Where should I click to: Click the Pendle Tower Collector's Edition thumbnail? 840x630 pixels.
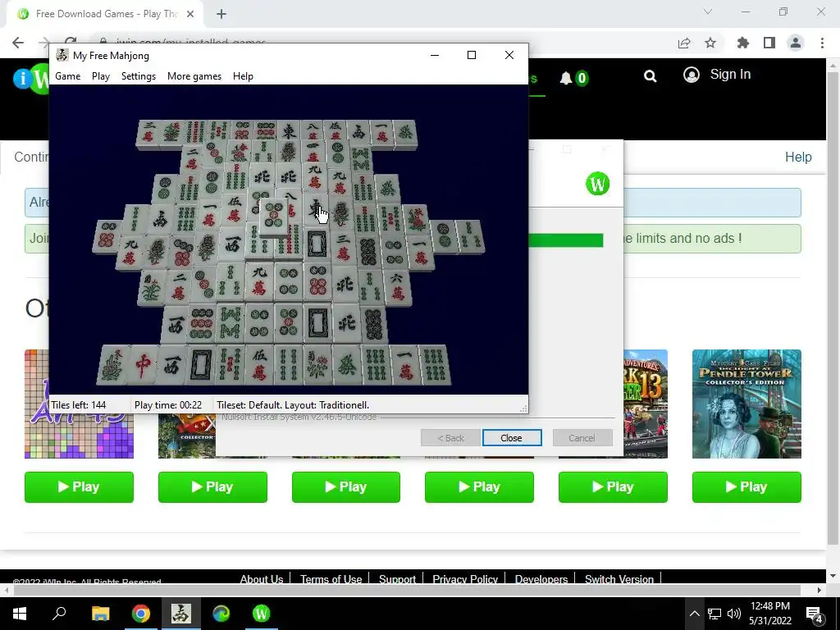coord(746,404)
